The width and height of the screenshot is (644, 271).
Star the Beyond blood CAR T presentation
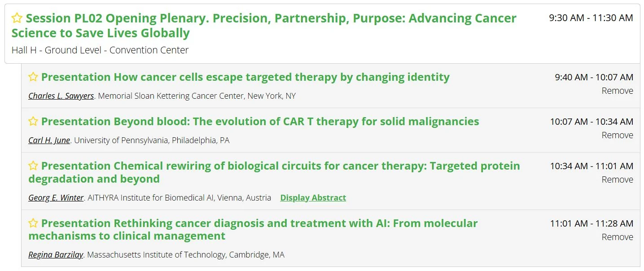pos(33,122)
